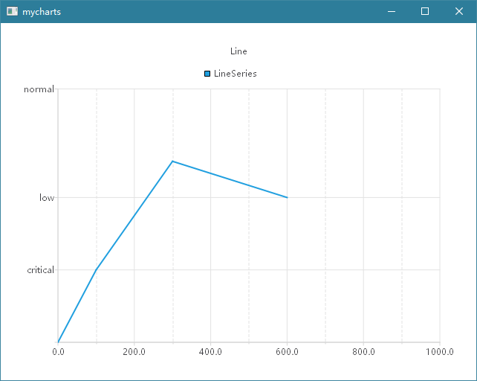The image size is (477, 381).
Task: Click the chart title 'Line'
Action: tap(239, 51)
